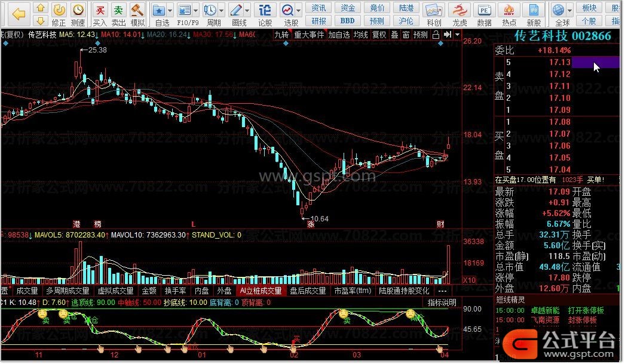Viewport: 625px width, 364px height.
Task: Click the 资讯 news button
Action: click(318, 8)
